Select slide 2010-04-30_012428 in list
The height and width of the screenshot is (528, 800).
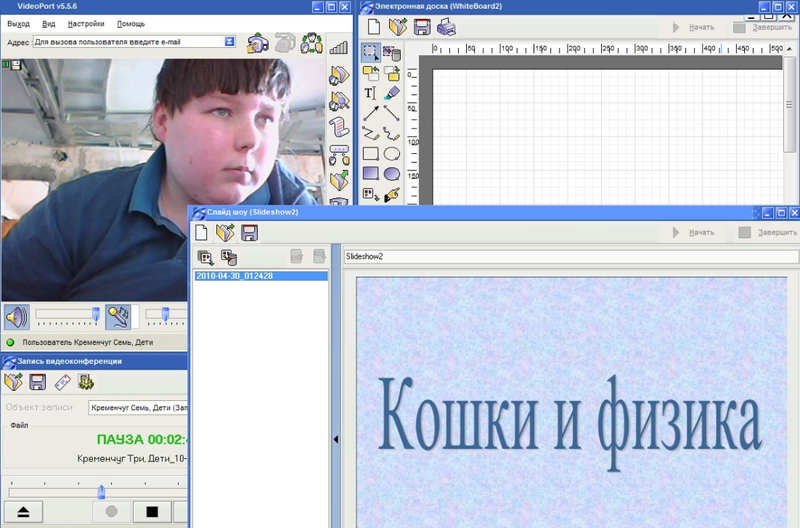261,276
